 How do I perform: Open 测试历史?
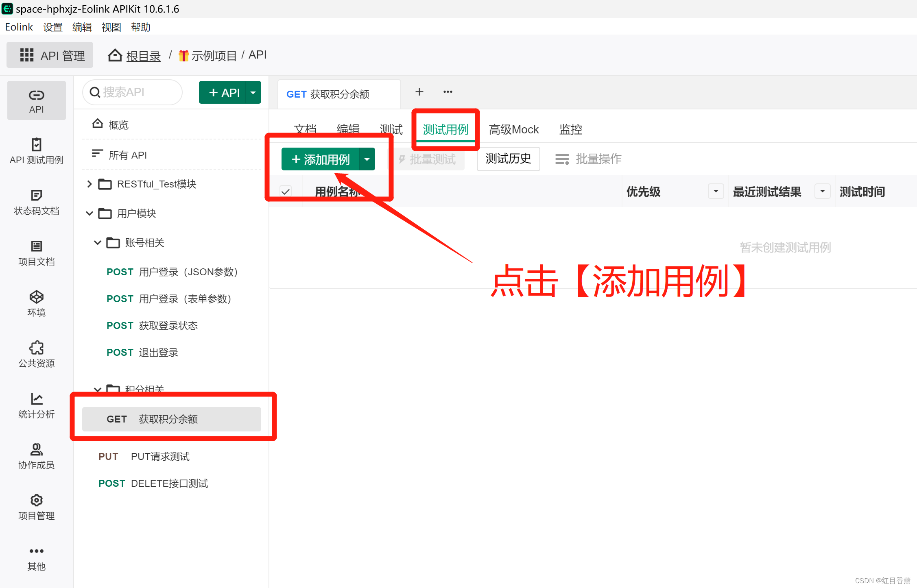pyautogui.click(x=508, y=159)
